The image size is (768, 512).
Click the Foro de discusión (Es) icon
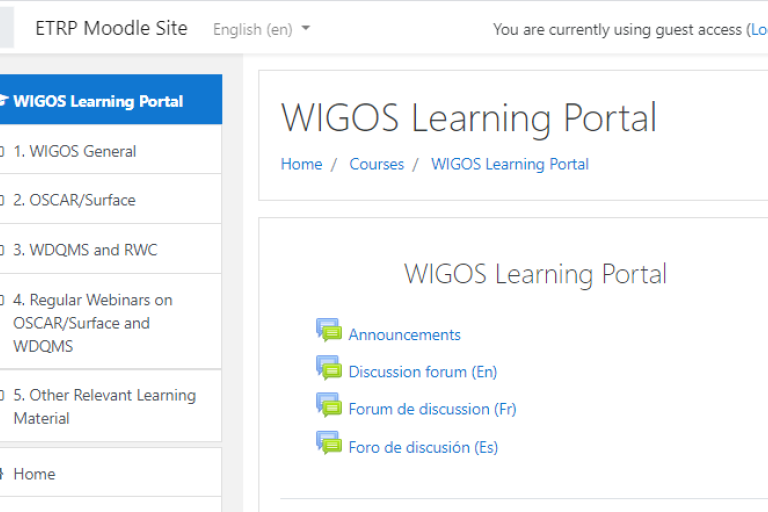pyautogui.click(x=329, y=443)
